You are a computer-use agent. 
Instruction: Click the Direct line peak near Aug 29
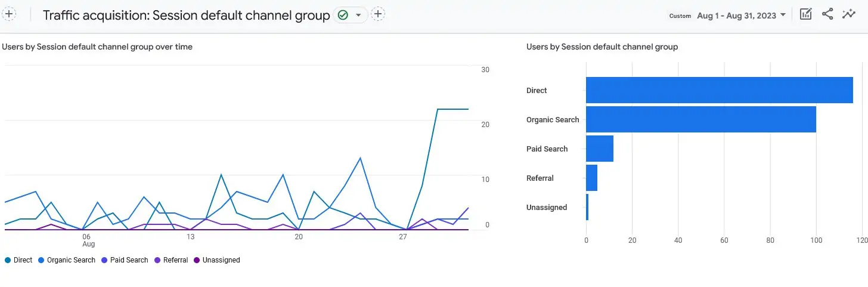[x=438, y=109]
